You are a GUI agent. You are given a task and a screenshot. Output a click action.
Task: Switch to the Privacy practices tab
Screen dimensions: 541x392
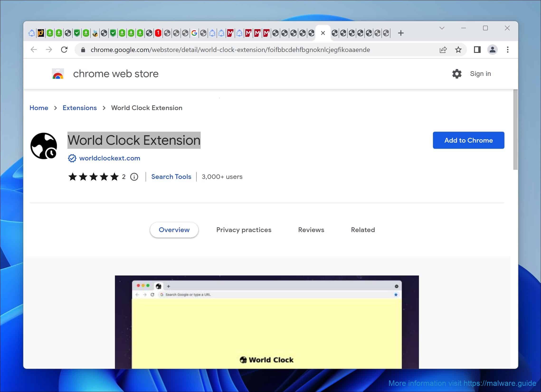[x=244, y=230]
